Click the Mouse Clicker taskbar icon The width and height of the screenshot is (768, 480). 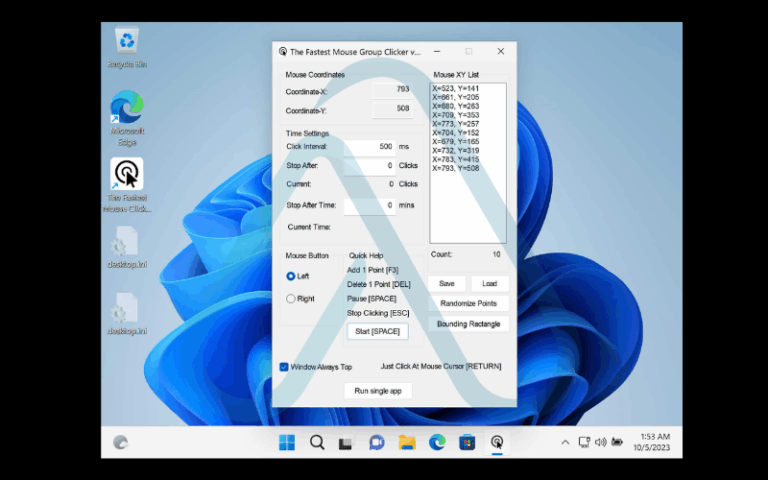tap(497, 442)
